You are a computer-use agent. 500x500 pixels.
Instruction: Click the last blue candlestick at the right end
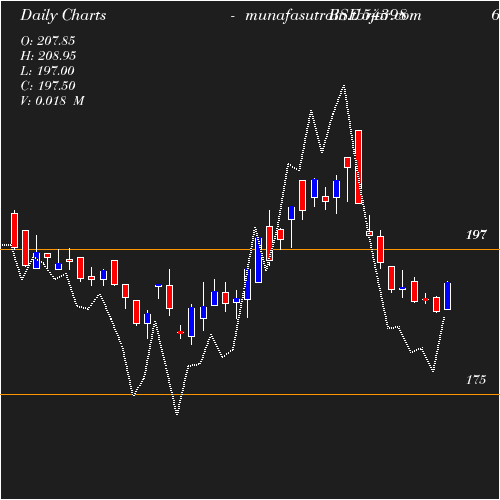point(447,296)
